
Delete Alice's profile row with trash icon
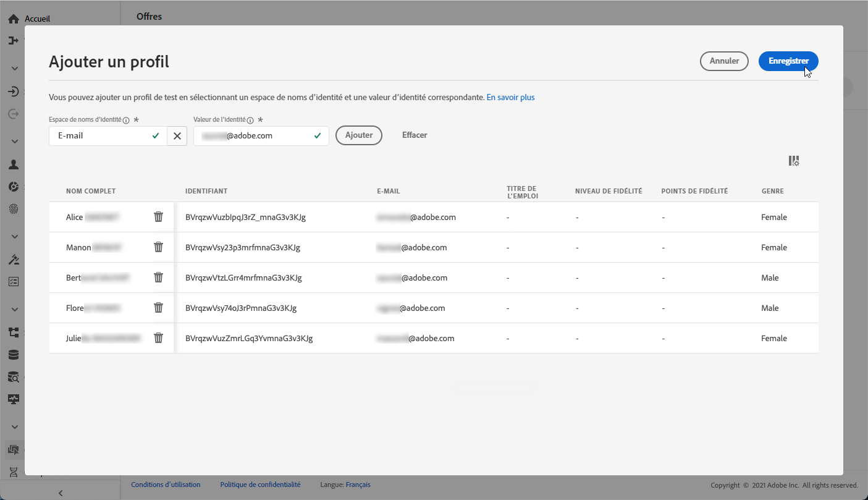158,217
